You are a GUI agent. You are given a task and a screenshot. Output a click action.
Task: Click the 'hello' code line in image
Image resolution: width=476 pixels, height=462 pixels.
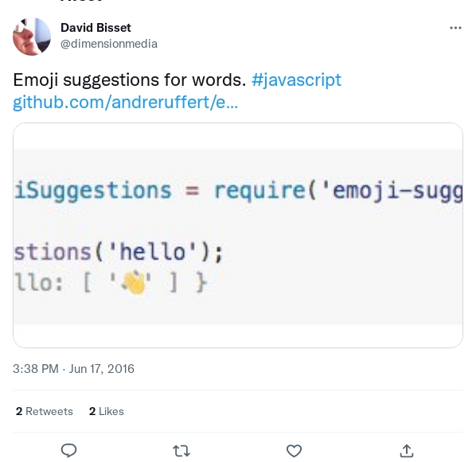click(x=119, y=252)
